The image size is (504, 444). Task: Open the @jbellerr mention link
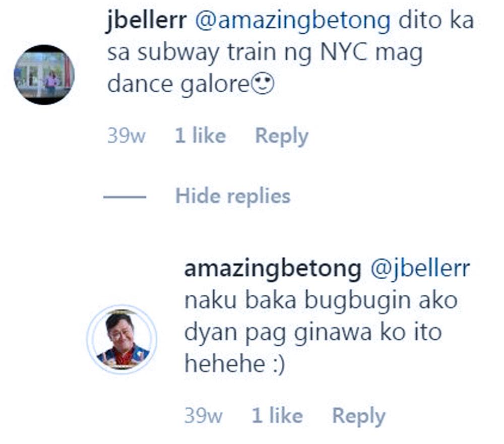coord(420,269)
